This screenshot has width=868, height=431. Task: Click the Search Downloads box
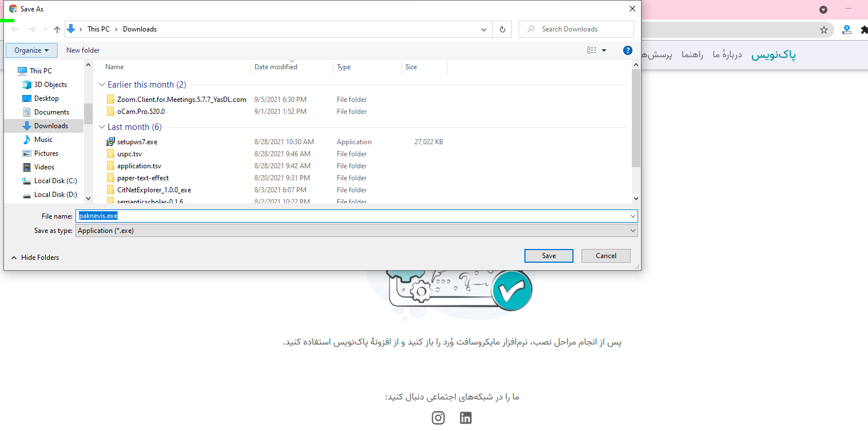pos(576,29)
